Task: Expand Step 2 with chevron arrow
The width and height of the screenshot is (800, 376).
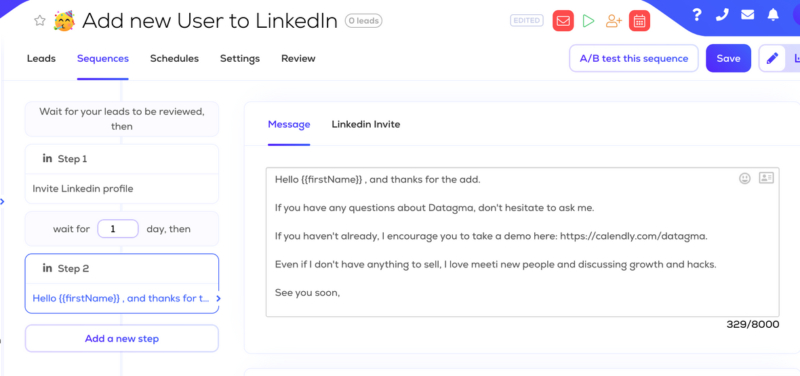Action: 218,298
